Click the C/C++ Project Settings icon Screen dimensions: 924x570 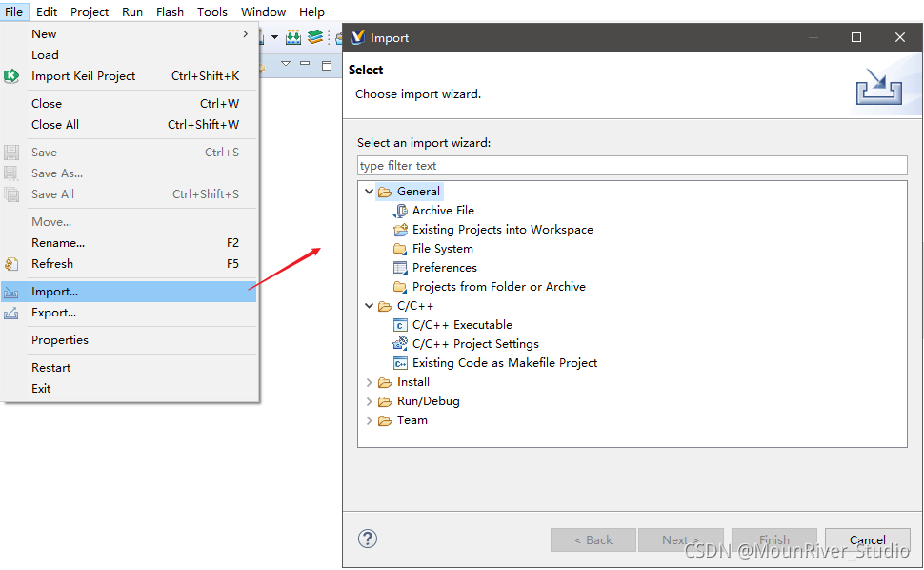pos(400,344)
